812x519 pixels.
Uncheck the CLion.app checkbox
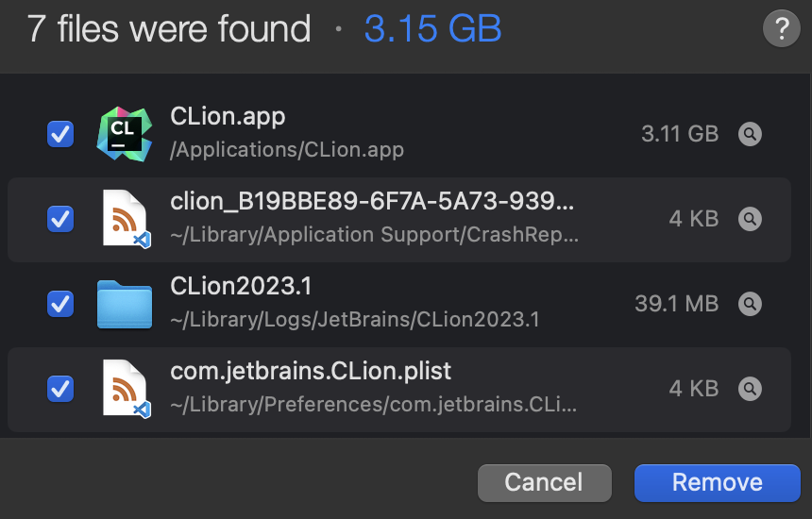(x=60, y=134)
